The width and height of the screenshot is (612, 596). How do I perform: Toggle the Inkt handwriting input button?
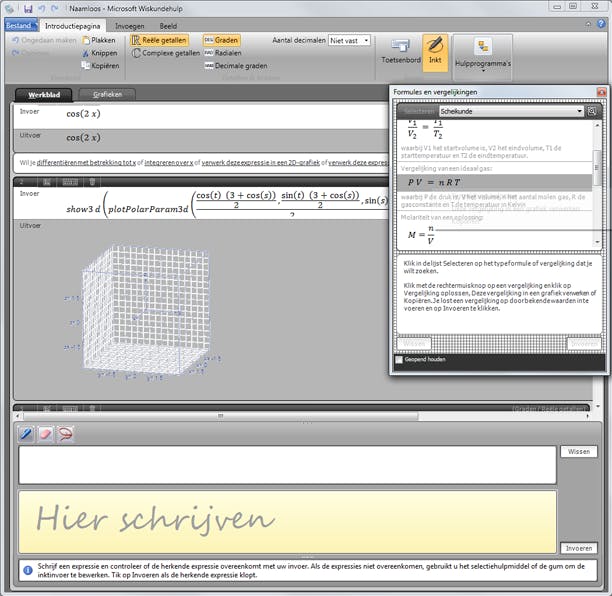pyautogui.click(x=435, y=53)
